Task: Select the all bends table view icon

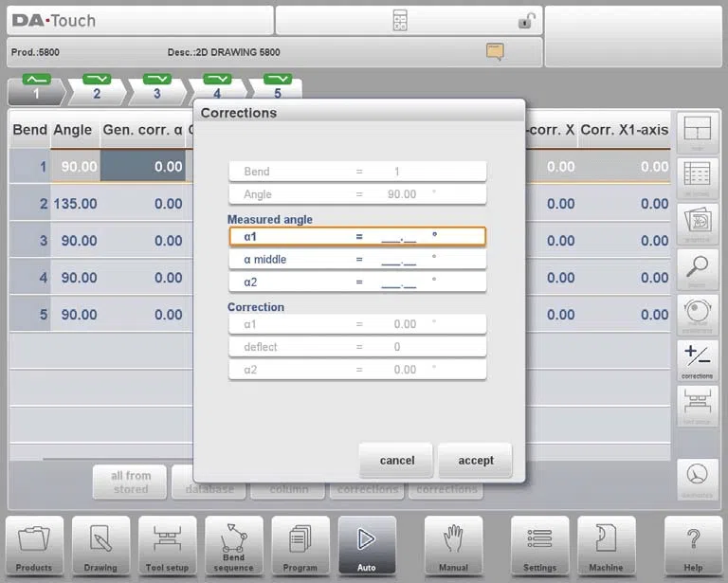Action: click(698, 179)
